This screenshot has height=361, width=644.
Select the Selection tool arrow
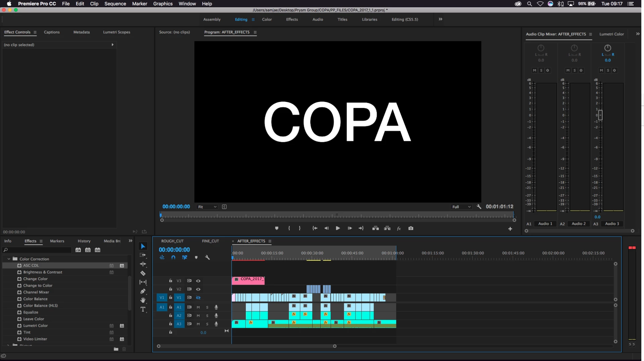coord(143,246)
